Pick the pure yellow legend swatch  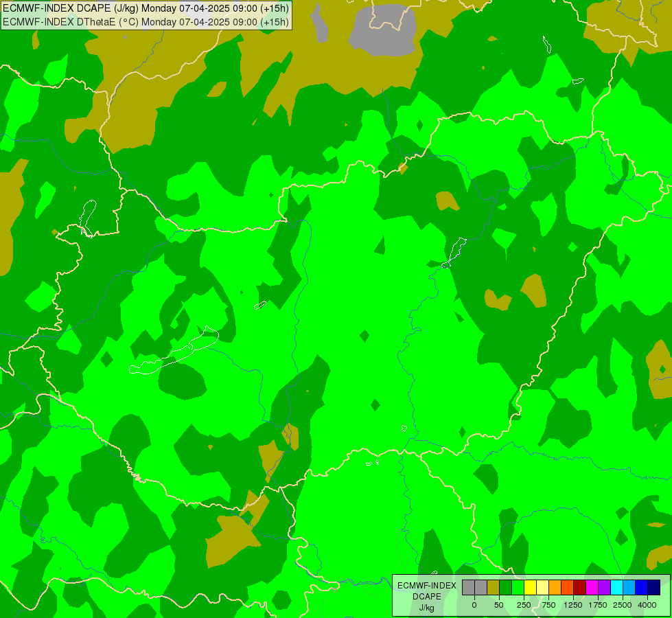530,588
